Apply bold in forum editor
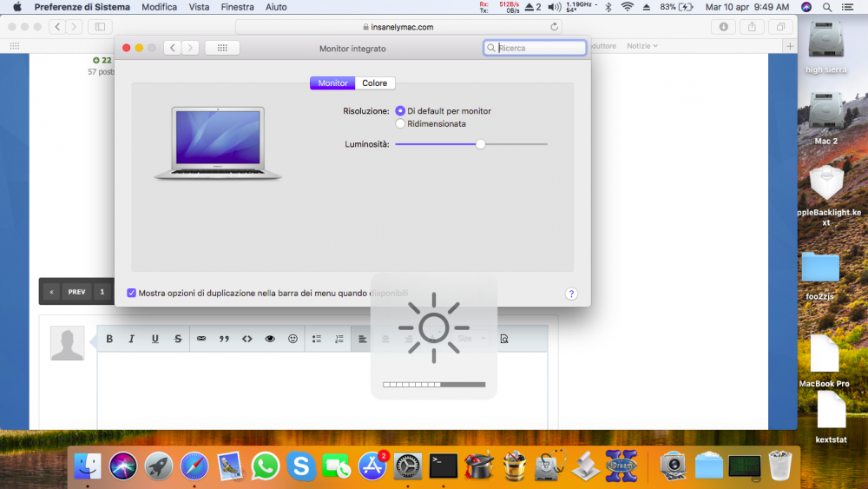Screen dimensions: 868x489 (109, 339)
